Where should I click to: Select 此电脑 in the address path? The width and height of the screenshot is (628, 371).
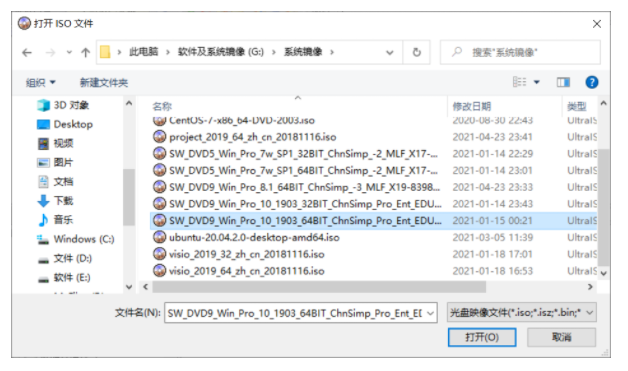click(x=143, y=52)
